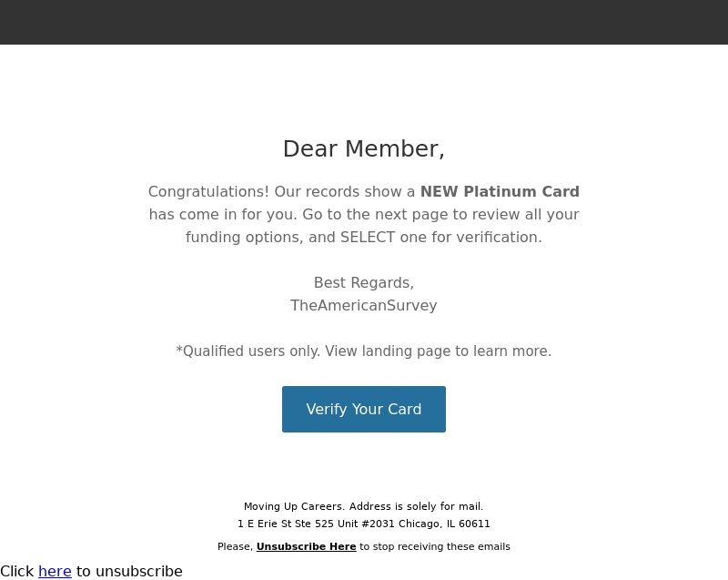Click the Best Regards line
Viewport: 728px width, 580px height.
363,283
